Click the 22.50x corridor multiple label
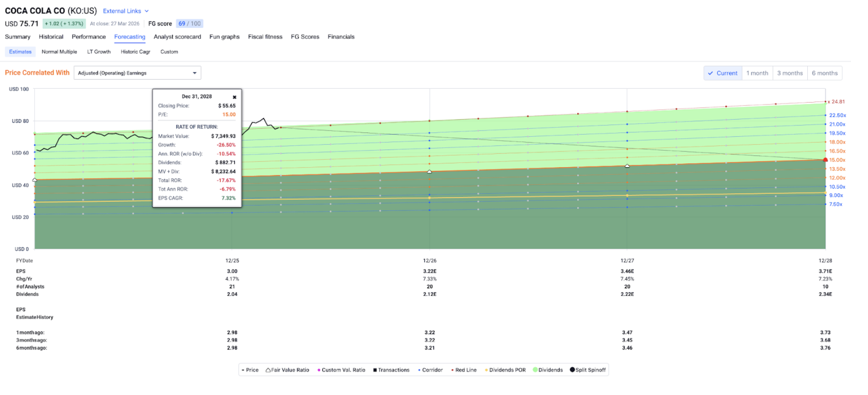Viewport: 868px width, 395px height. coord(838,115)
